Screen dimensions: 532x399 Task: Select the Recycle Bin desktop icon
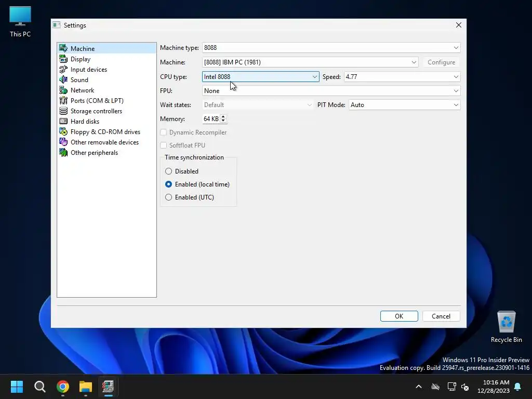pos(506,327)
